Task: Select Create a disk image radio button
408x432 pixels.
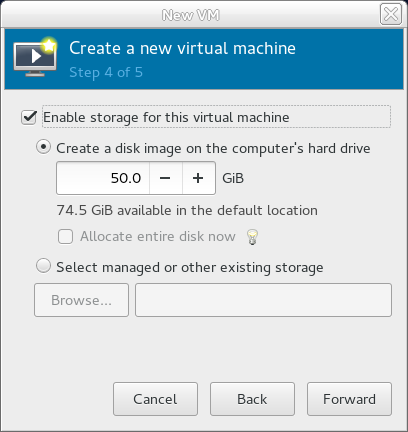Action: 43,147
